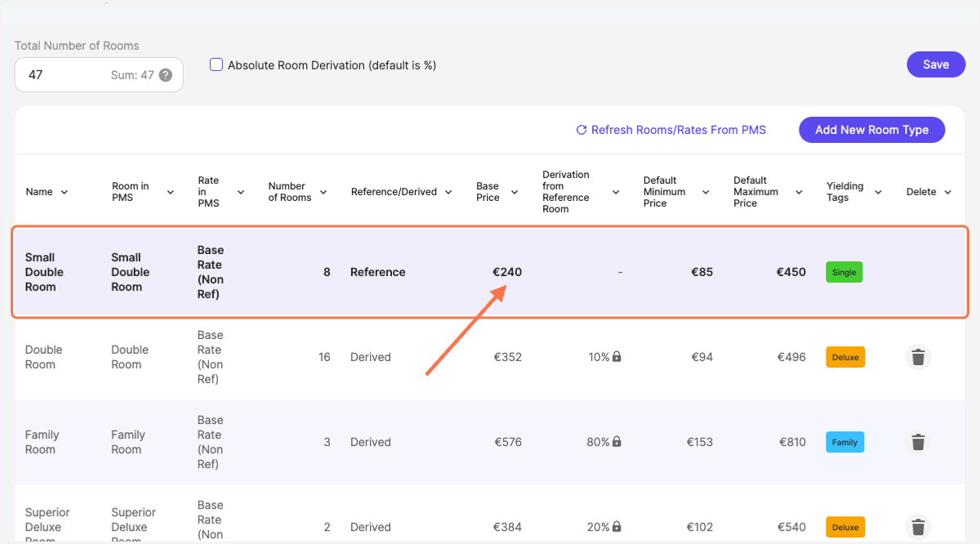Open Default Maximum Price column chevron
The height and width of the screenshot is (544, 980).
pos(800,192)
